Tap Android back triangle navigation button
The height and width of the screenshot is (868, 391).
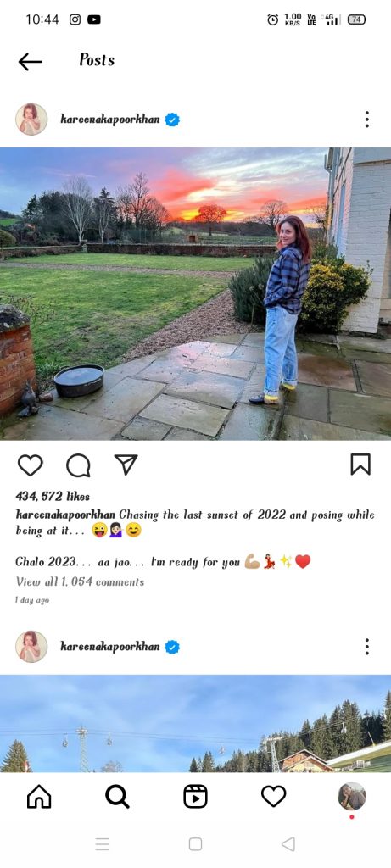click(x=288, y=843)
